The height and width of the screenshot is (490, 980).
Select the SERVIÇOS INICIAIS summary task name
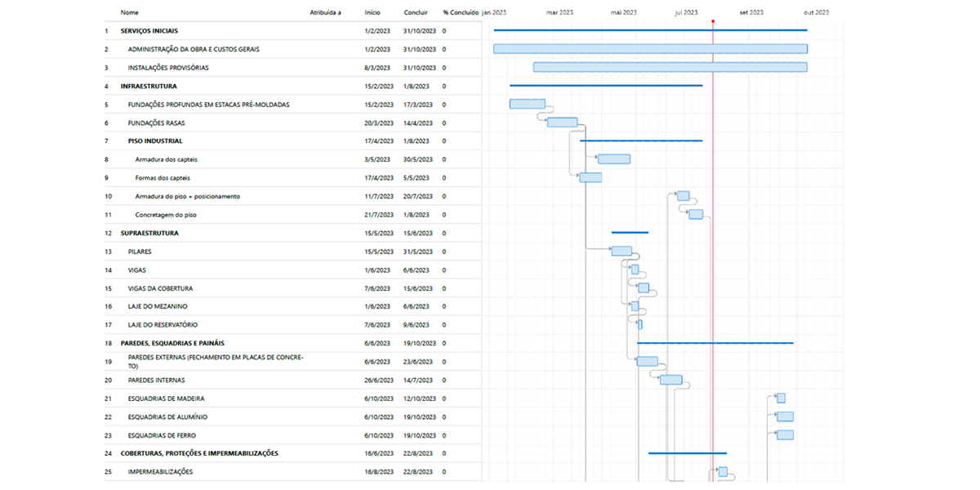pos(155,31)
